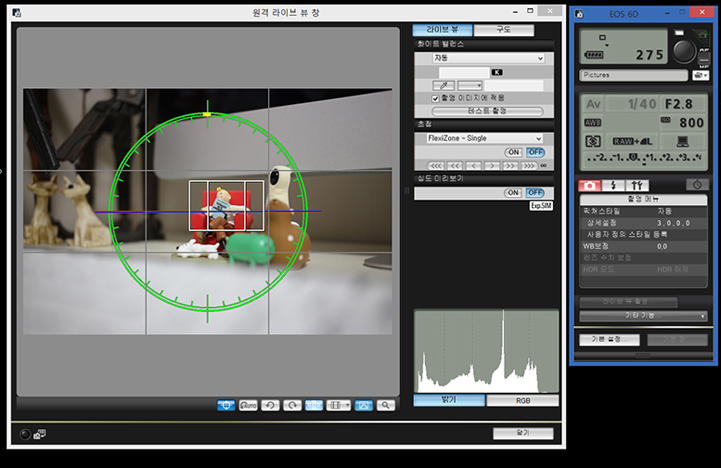721x468 pixels.
Task: Click the '기본 설정...' button
Action: click(609, 339)
